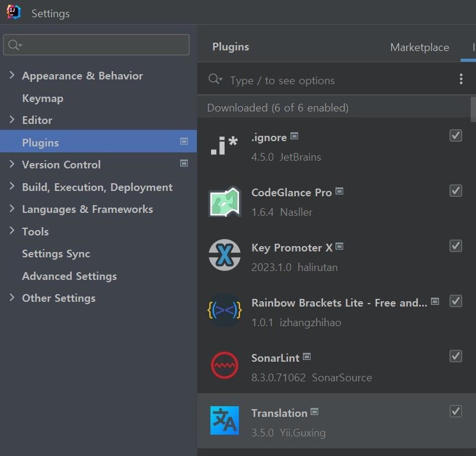Disable Rainbow Brackets Lite checkbox

point(456,301)
